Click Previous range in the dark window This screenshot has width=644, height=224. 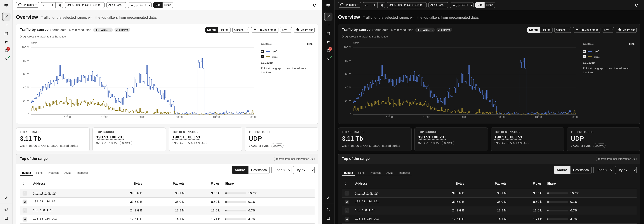[586, 30]
